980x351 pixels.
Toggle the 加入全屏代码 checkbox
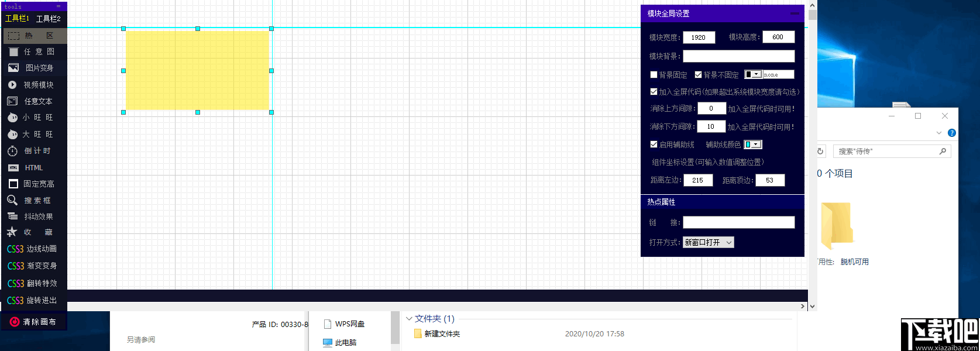654,92
